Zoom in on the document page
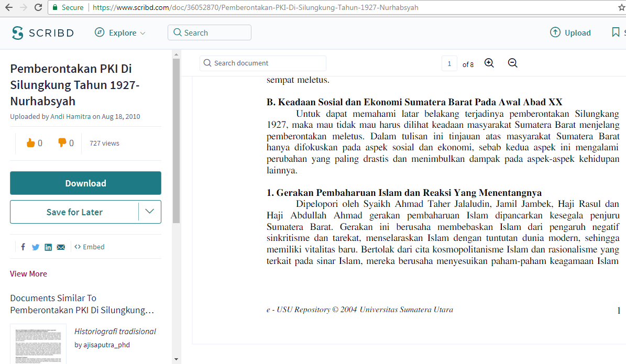Image resolution: width=626 pixels, height=364 pixels. click(x=489, y=63)
